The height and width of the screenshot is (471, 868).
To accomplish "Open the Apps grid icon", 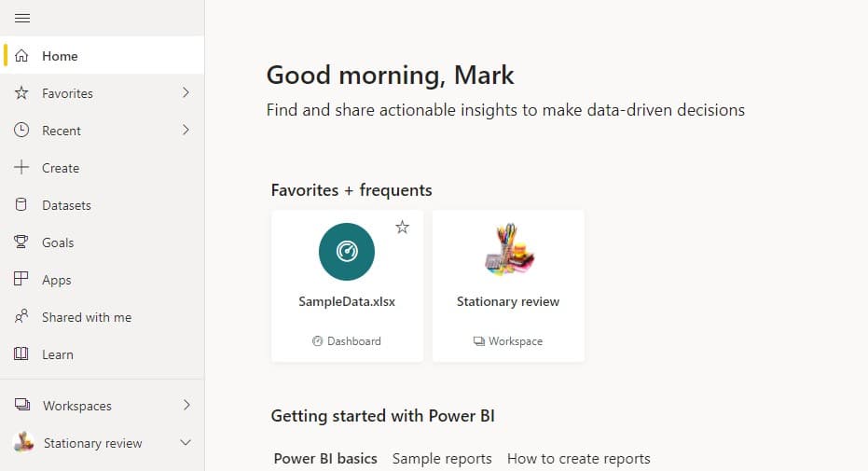I will (x=21, y=279).
